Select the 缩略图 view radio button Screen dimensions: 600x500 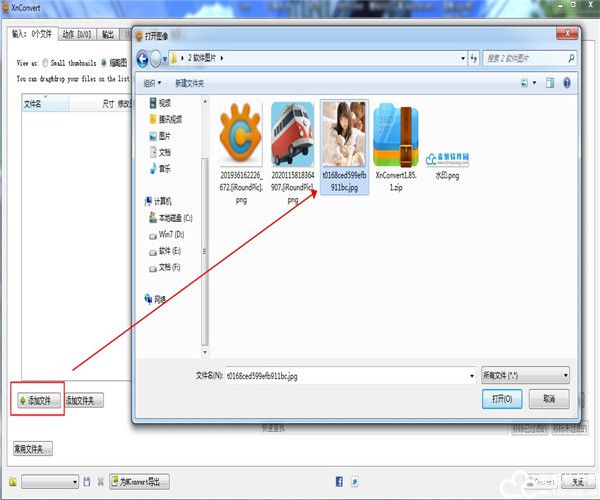(x=103, y=63)
